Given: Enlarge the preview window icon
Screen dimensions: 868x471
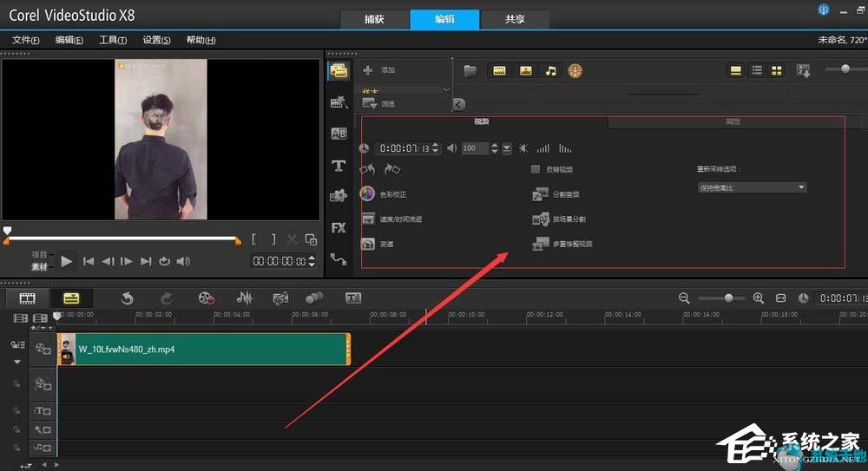Looking at the screenshot, I should pos(311,239).
